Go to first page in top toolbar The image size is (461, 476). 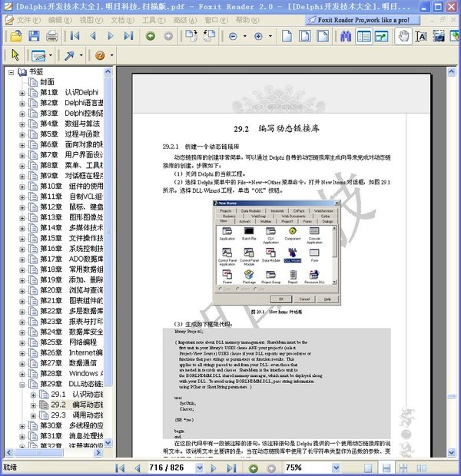pos(75,36)
